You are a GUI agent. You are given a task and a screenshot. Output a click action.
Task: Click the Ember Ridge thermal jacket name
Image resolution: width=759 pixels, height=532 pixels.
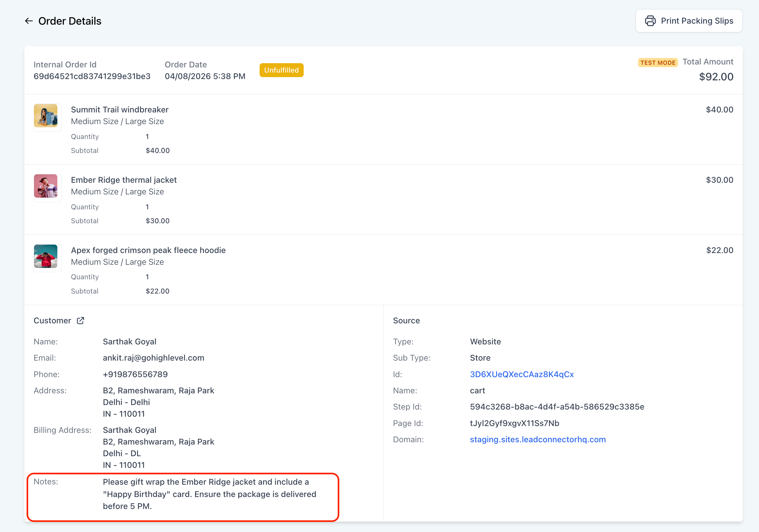tap(123, 180)
